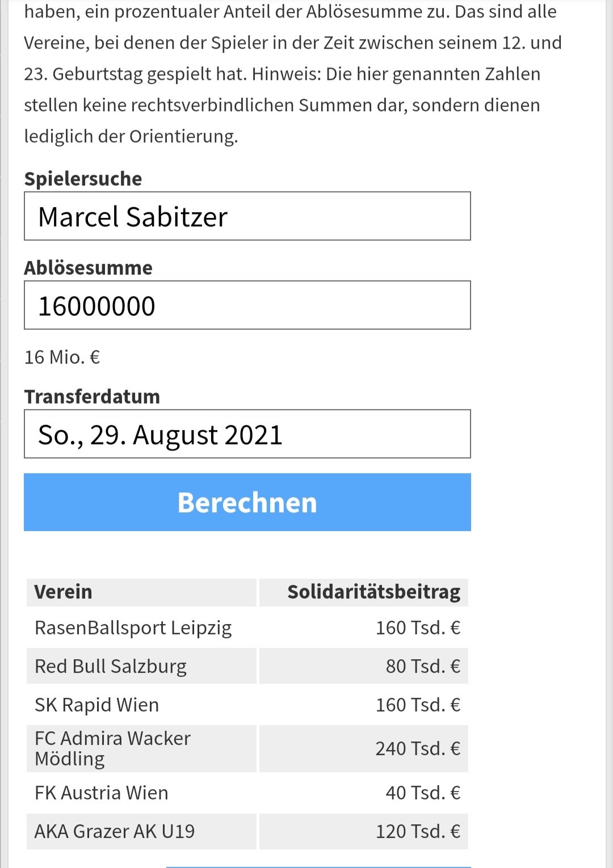
Task: Click the Berechnen button
Action: (x=247, y=502)
